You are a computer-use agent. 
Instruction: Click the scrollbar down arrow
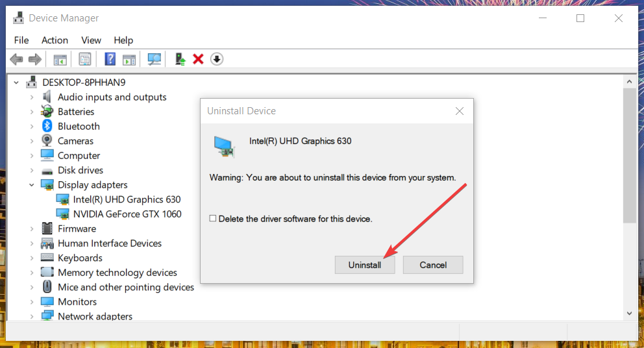point(629,314)
